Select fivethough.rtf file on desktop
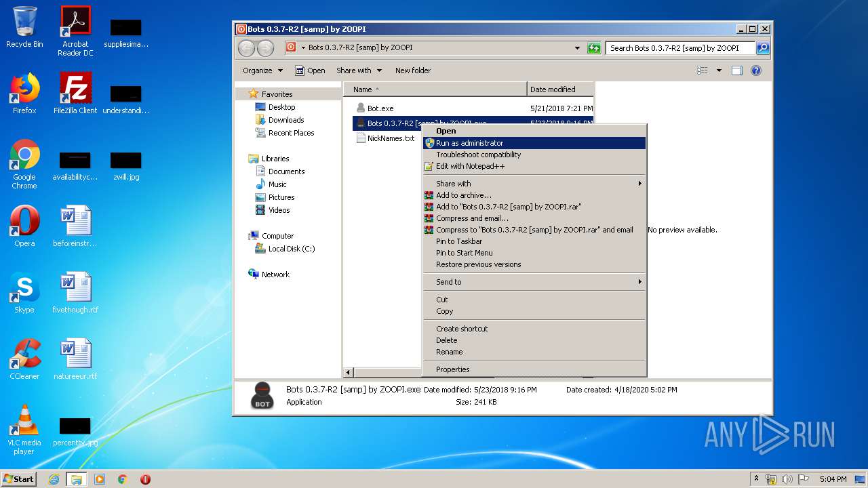Viewport: 868px width, 488px height. coord(75,293)
